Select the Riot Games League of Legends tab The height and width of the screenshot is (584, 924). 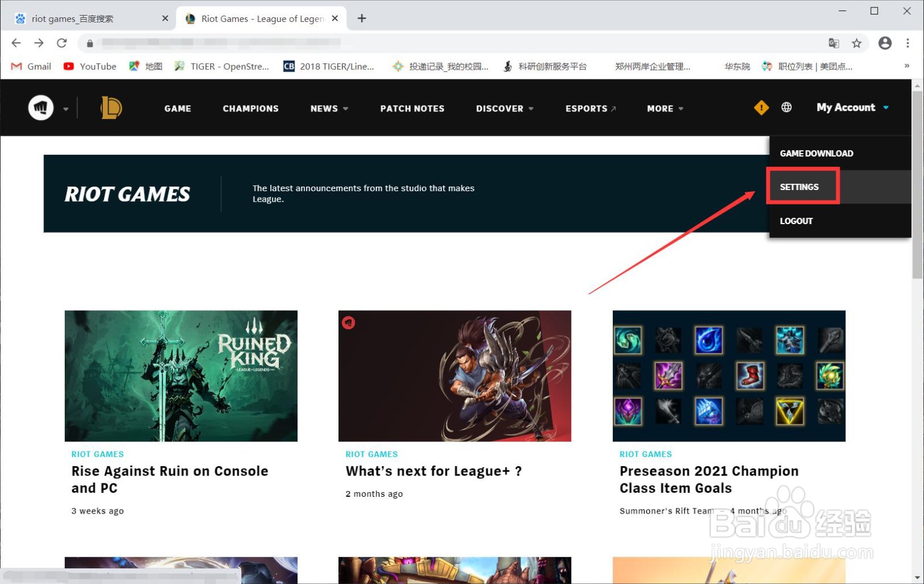261,18
